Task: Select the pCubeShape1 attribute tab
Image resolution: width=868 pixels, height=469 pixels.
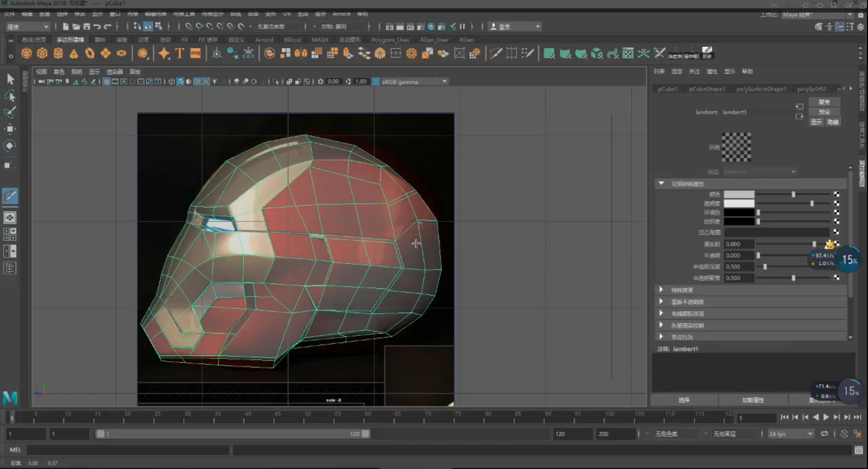Action: [707, 89]
